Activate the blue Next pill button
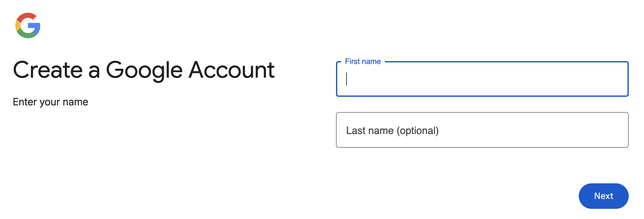The width and height of the screenshot is (644, 219). point(603,196)
